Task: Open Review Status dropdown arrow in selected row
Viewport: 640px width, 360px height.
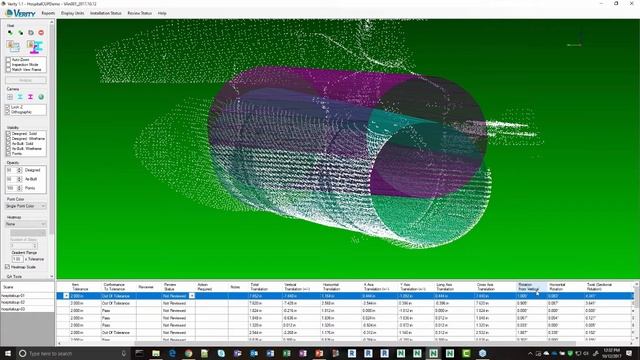Action: (192, 296)
